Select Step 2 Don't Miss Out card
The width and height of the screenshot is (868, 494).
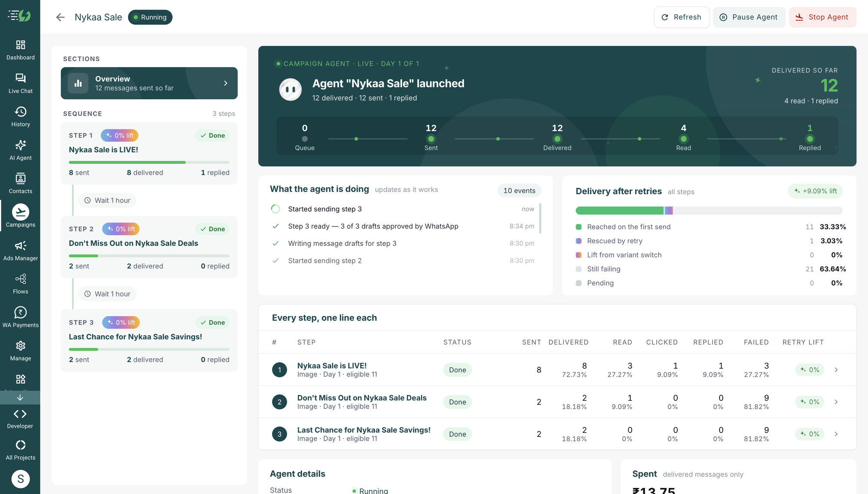(x=149, y=247)
